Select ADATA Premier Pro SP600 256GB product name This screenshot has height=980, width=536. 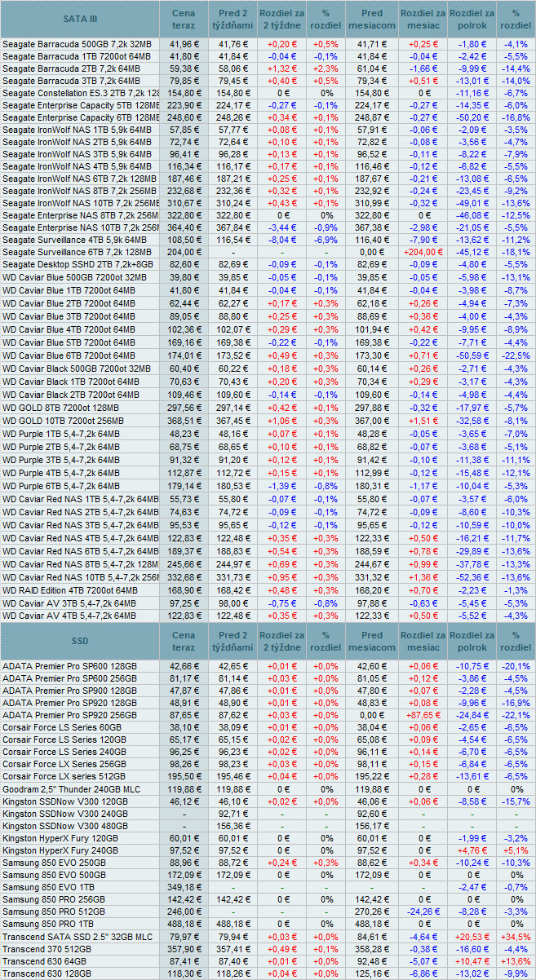tap(70, 678)
